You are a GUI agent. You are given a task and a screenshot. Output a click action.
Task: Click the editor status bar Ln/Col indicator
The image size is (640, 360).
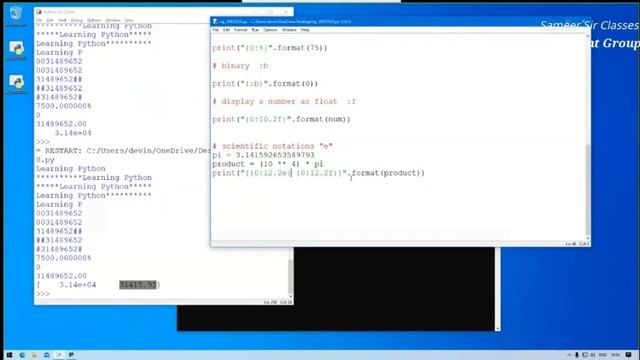(577, 244)
